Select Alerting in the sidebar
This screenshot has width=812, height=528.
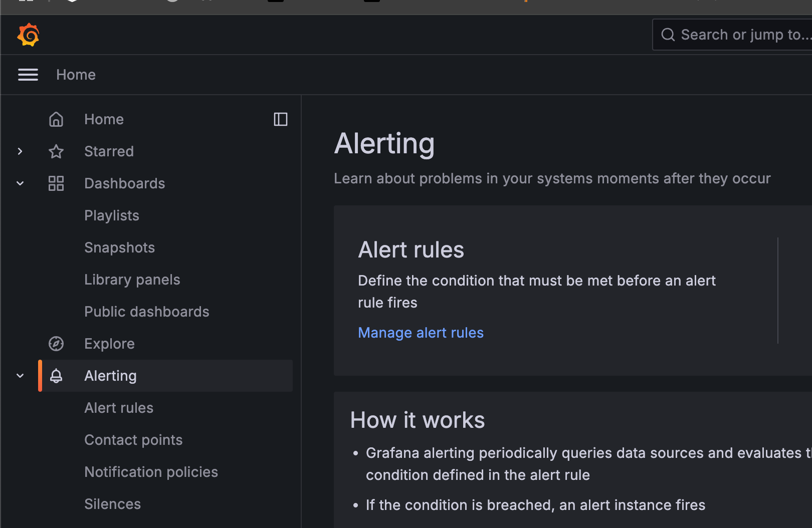tap(165, 376)
